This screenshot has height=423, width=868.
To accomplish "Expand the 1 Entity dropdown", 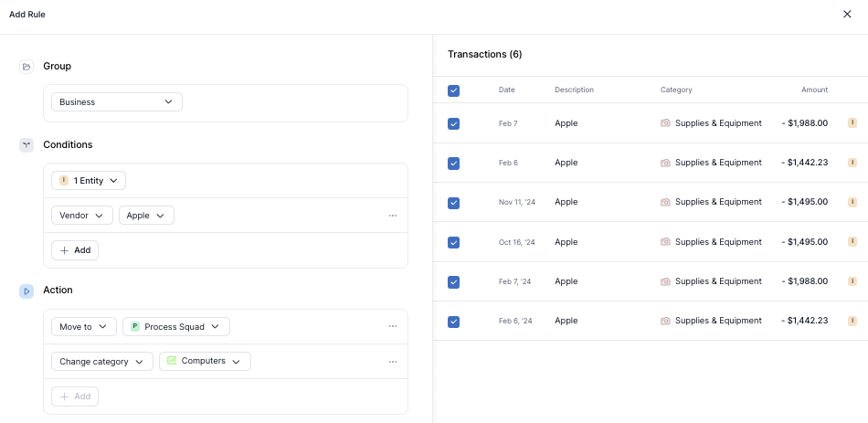I will [x=89, y=181].
